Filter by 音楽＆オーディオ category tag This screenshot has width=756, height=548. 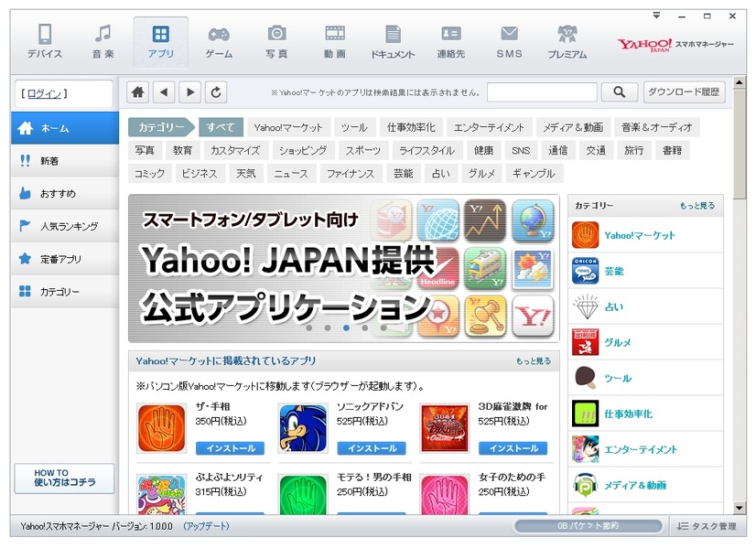pyautogui.click(x=656, y=127)
